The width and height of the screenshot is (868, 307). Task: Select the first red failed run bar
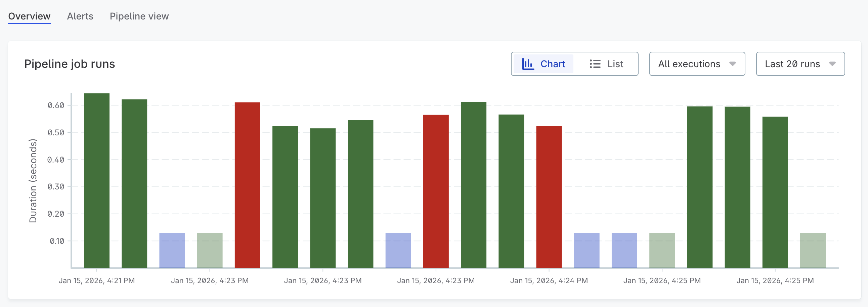[x=247, y=184]
